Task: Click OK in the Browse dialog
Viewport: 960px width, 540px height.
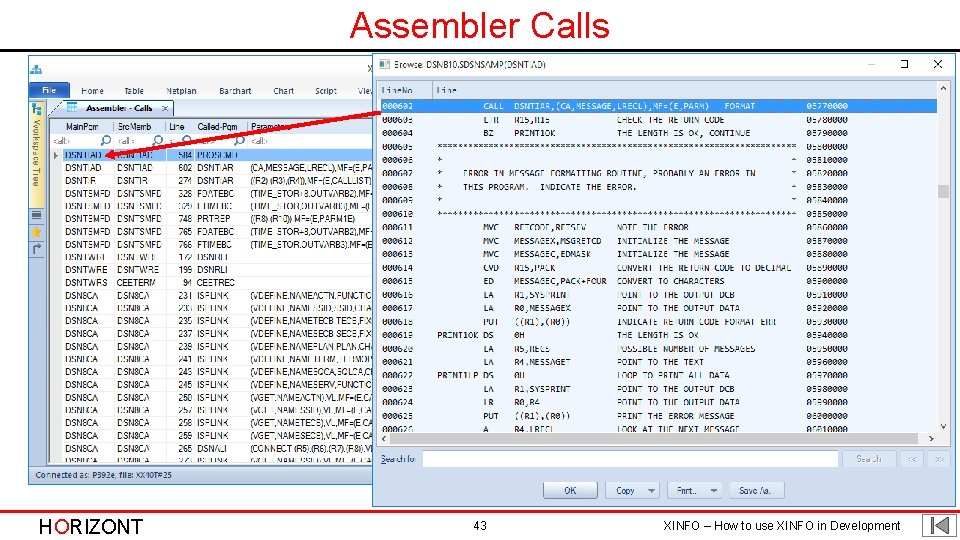Action: tap(570, 490)
